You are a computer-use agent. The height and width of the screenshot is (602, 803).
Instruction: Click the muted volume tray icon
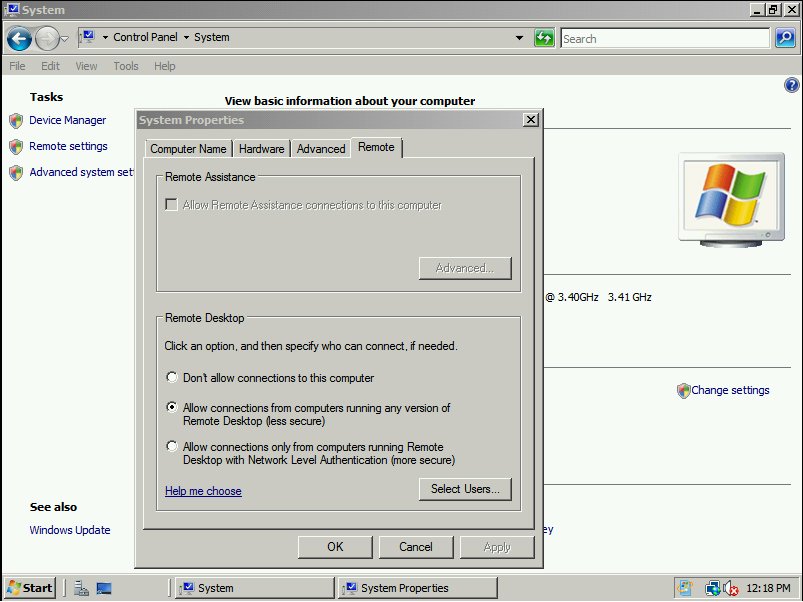[x=730, y=588]
